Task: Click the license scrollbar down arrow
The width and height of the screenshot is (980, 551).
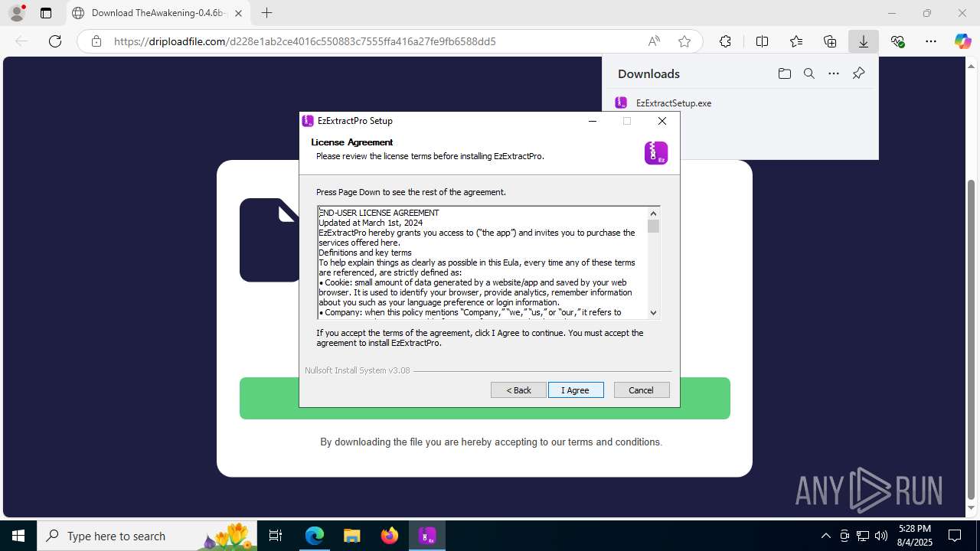Action: coord(653,312)
